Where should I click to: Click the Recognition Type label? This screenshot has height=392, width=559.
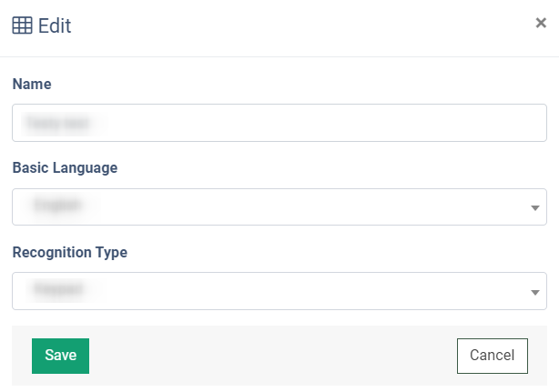click(70, 253)
